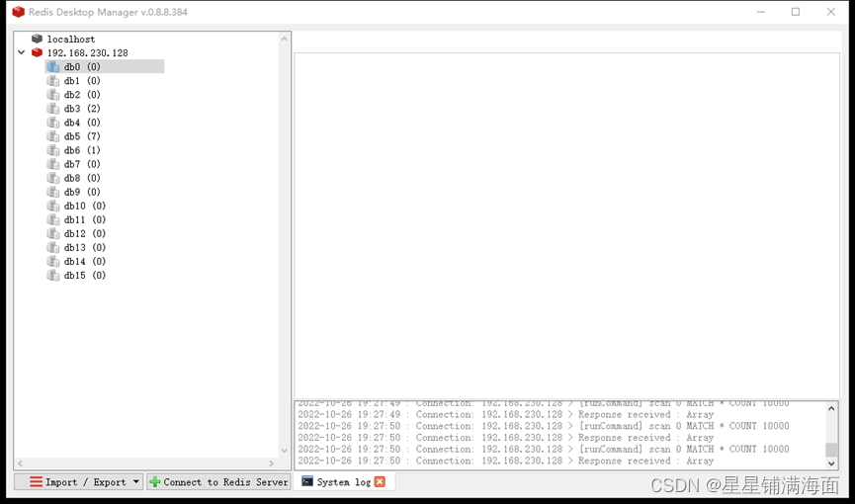Click the db8 database icon
The height and width of the screenshot is (504, 855).
tap(53, 178)
